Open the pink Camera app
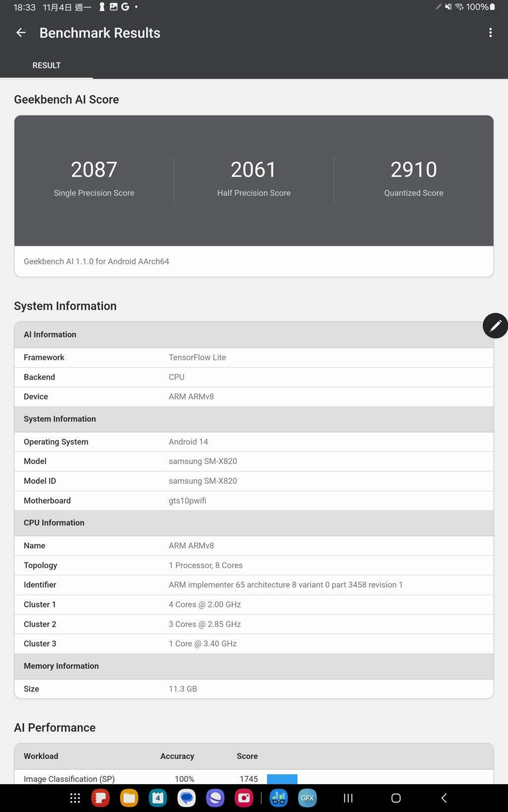 click(x=244, y=798)
